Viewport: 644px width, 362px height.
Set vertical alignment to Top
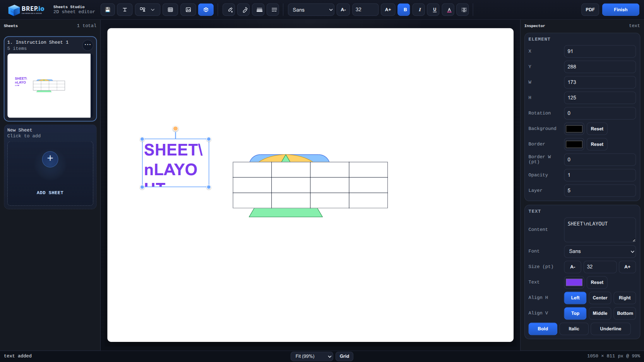point(575,313)
